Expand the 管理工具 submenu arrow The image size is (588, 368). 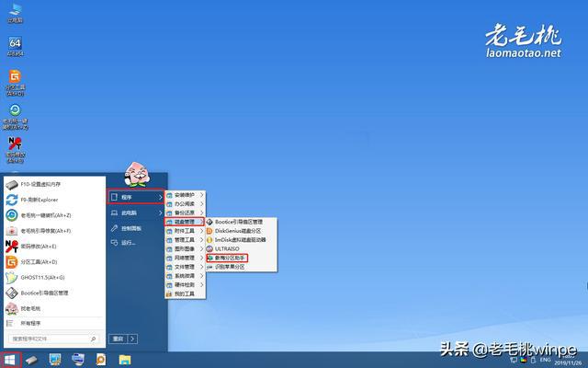click(202, 240)
